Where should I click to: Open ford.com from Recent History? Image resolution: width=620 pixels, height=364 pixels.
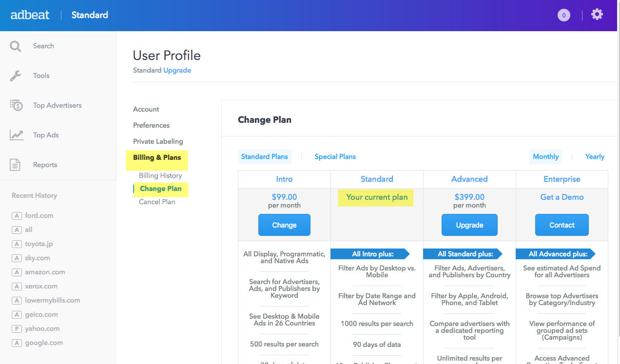(x=39, y=215)
